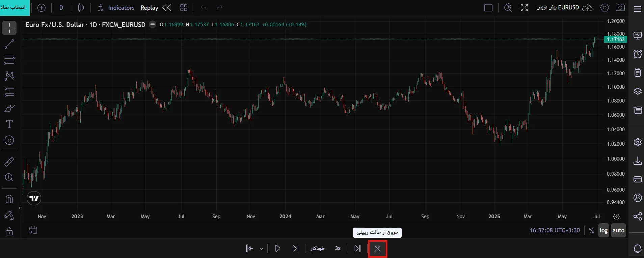
Task: Exit replay mode with the X button
Action: pos(377,249)
